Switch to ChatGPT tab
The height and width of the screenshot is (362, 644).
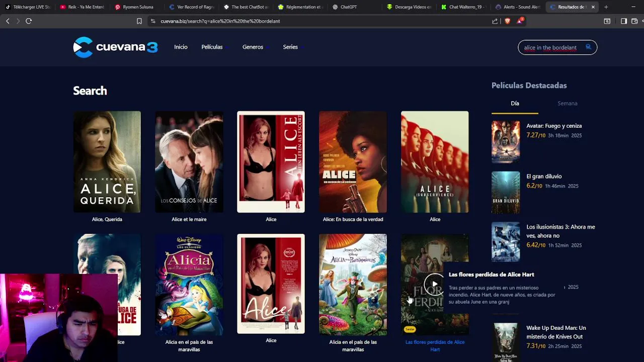[x=355, y=7]
